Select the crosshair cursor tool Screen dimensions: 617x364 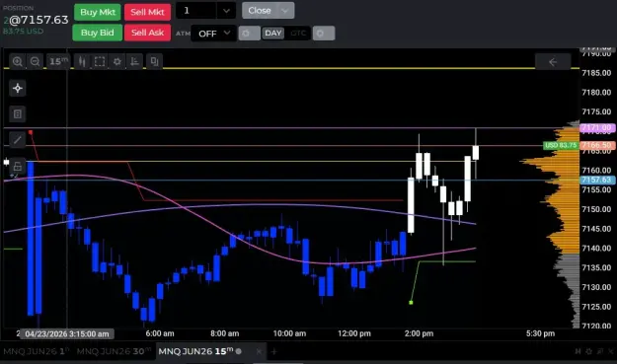point(18,88)
